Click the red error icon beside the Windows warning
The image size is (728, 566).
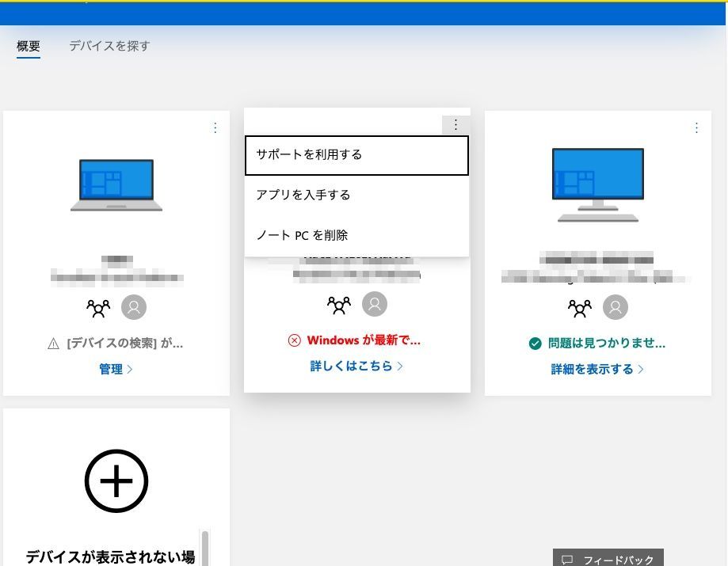tap(294, 340)
